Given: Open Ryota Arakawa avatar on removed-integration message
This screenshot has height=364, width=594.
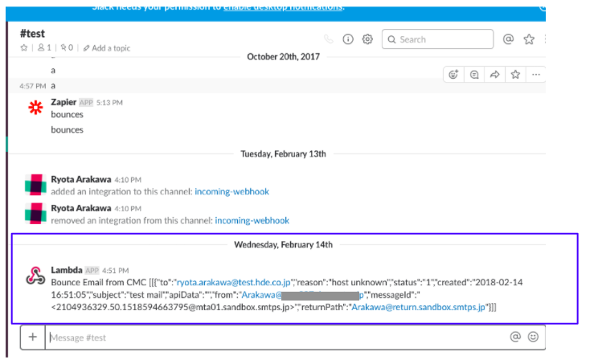Looking at the screenshot, I should click(x=35, y=213).
